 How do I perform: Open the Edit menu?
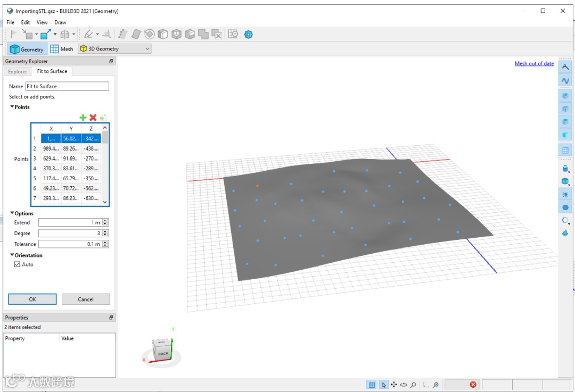[26, 22]
